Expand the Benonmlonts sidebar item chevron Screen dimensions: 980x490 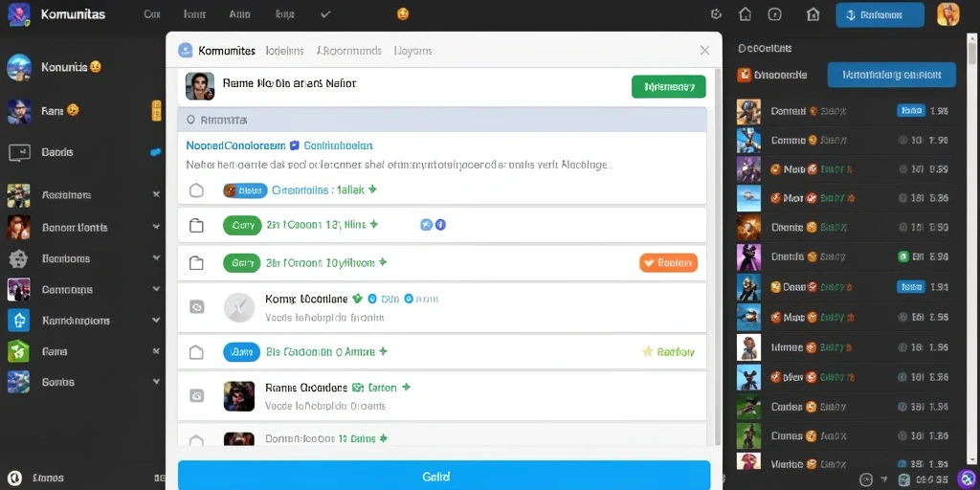coord(156,227)
